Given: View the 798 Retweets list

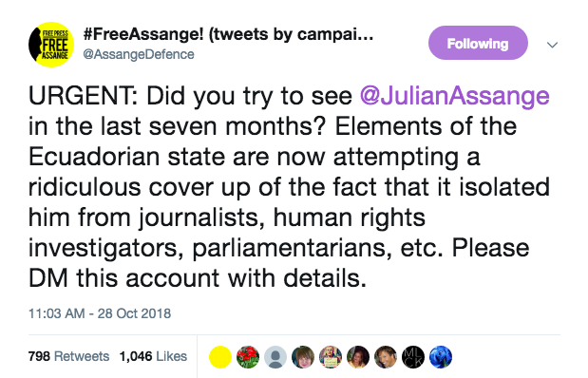Looking at the screenshot, I should 68,356.
